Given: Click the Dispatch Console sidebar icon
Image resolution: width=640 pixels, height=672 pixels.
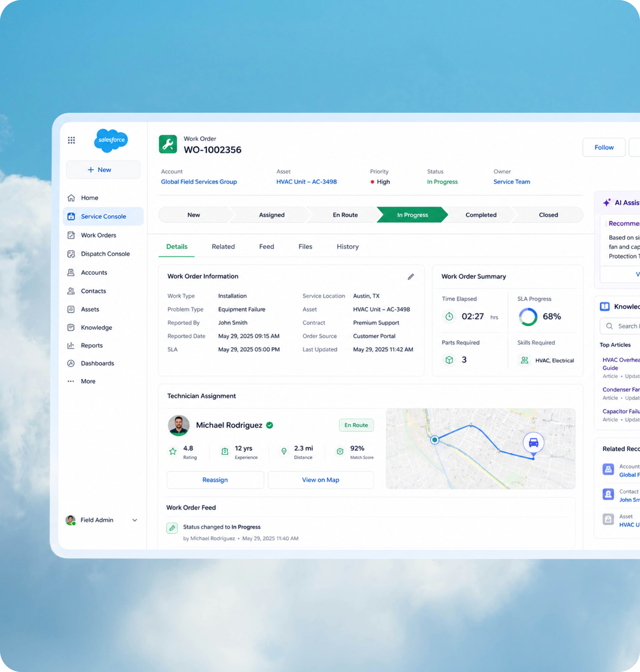Looking at the screenshot, I should pyautogui.click(x=71, y=254).
